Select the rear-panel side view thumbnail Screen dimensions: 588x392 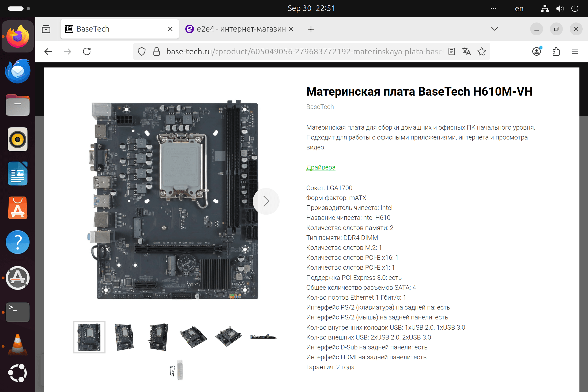[263, 337]
